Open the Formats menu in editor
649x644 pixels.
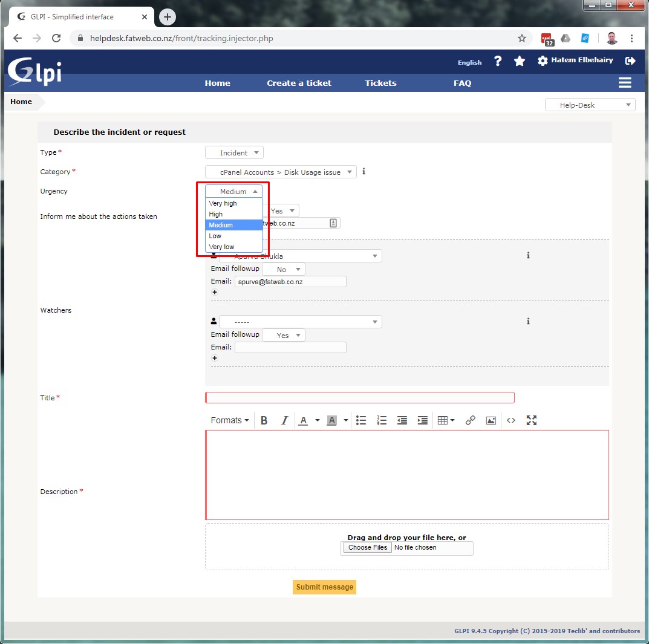click(x=230, y=420)
